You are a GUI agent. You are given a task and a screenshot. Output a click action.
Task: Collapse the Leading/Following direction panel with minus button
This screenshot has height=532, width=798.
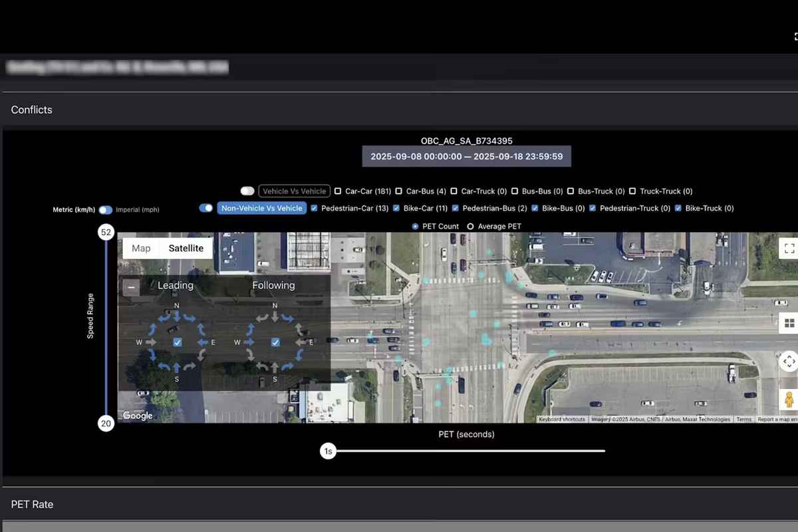tap(131, 287)
